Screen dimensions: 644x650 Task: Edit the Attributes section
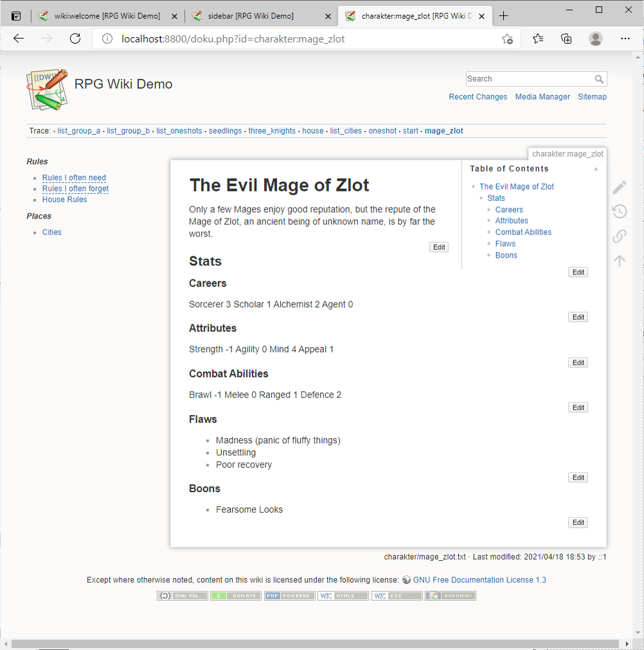point(578,363)
